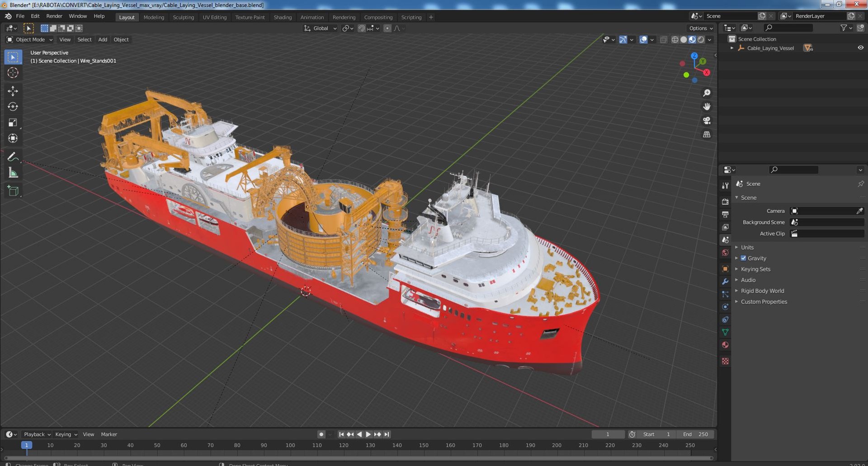Jump to the timeline end frame
This screenshot has width=868, height=466.
click(387, 434)
